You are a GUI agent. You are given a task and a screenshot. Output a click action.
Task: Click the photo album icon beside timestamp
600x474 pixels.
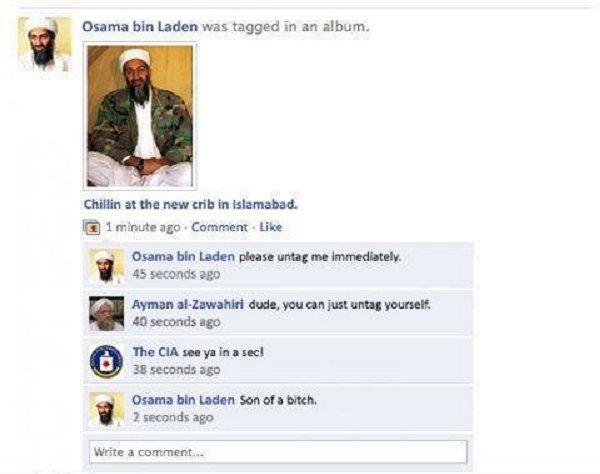(x=91, y=227)
